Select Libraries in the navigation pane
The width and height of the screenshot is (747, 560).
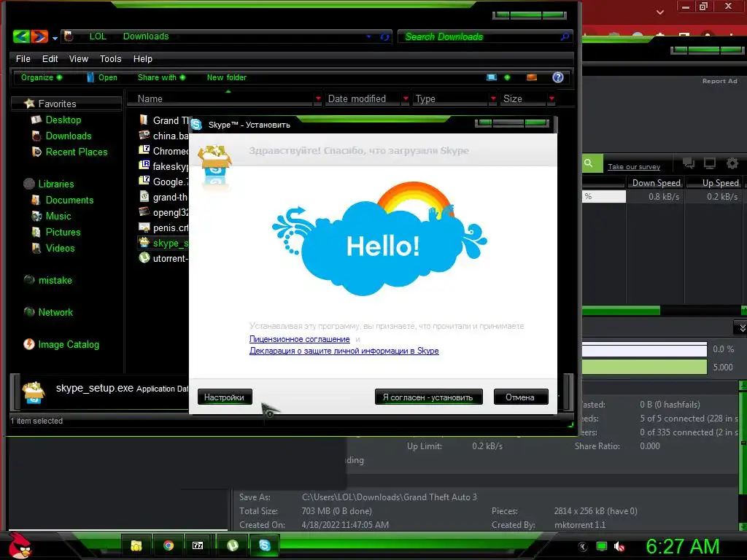click(49, 184)
